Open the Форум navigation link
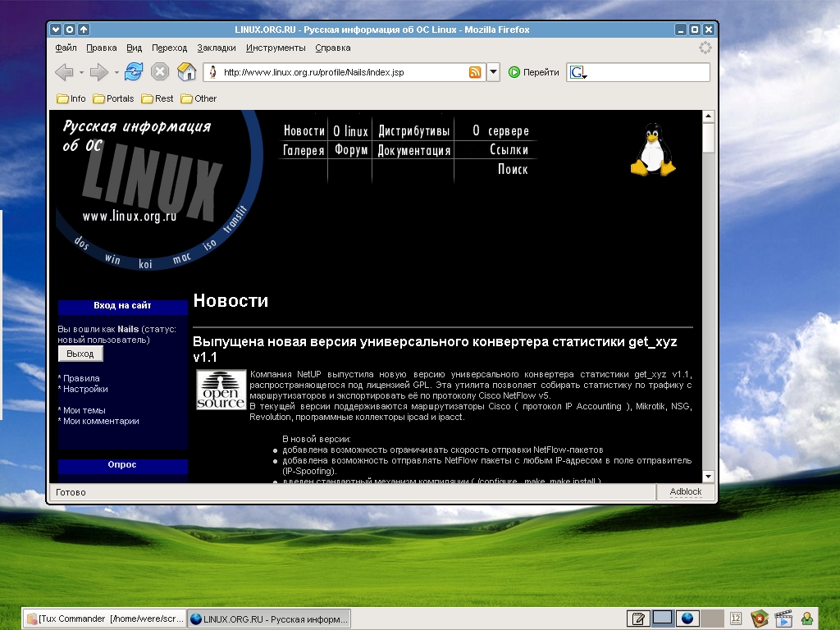This screenshot has height=630, width=840. [351, 150]
